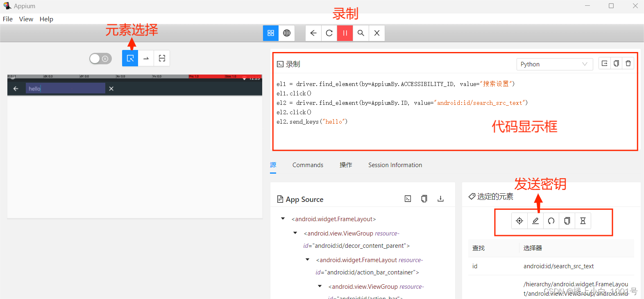Viewport: 644px width, 299px height.
Task: Send keys to the selected element
Action: [x=535, y=221]
